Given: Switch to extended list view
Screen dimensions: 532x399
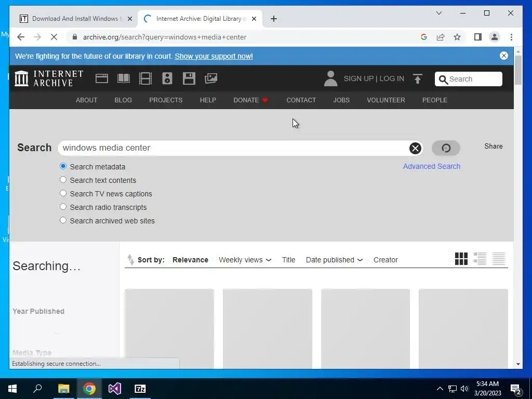Looking at the screenshot, I should coord(480,259).
